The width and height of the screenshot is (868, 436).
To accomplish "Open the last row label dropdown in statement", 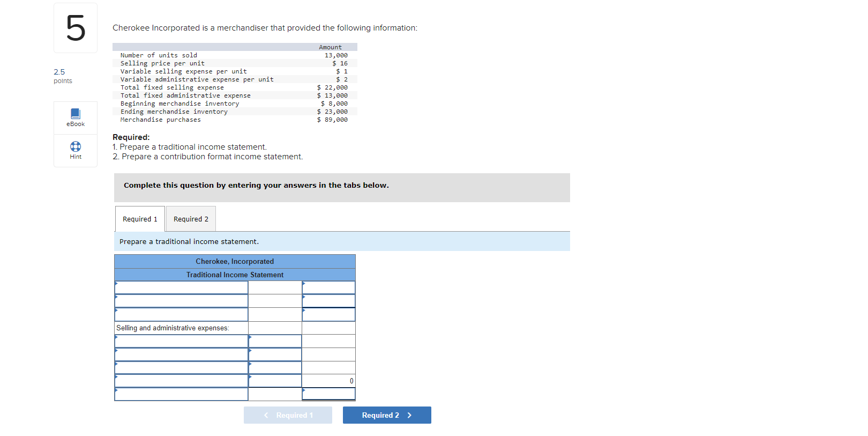I will tap(181, 394).
